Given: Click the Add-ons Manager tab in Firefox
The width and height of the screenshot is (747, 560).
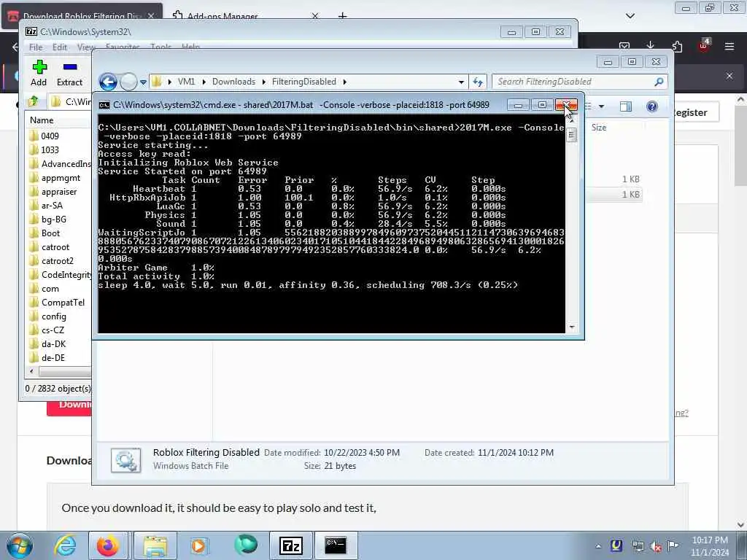Looking at the screenshot, I should [x=222, y=16].
